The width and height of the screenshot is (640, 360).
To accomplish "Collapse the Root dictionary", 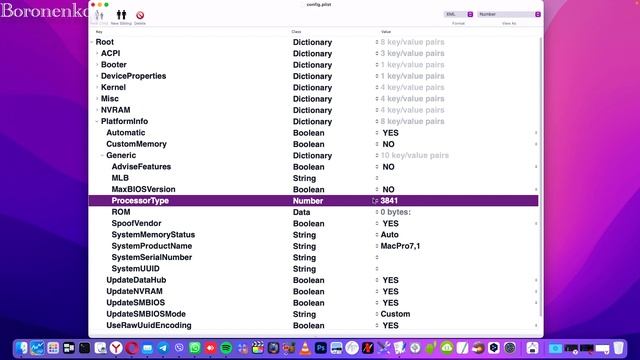I will click(92, 42).
